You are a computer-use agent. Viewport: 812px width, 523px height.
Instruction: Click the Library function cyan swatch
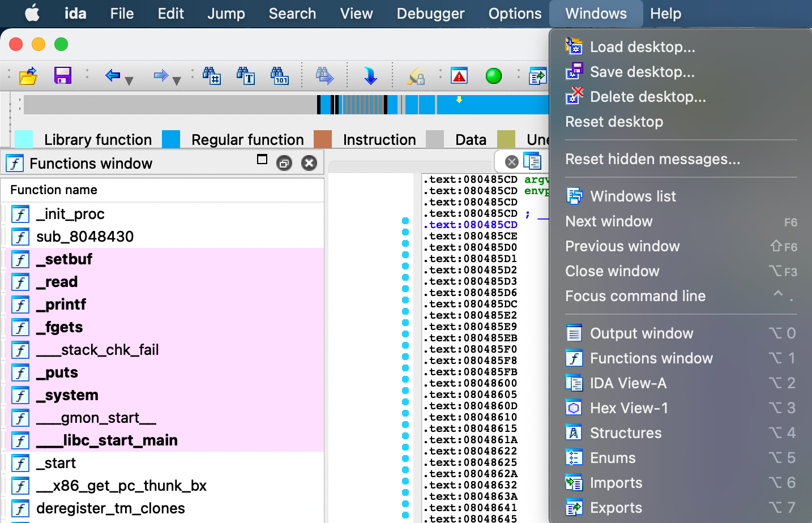click(24, 139)
